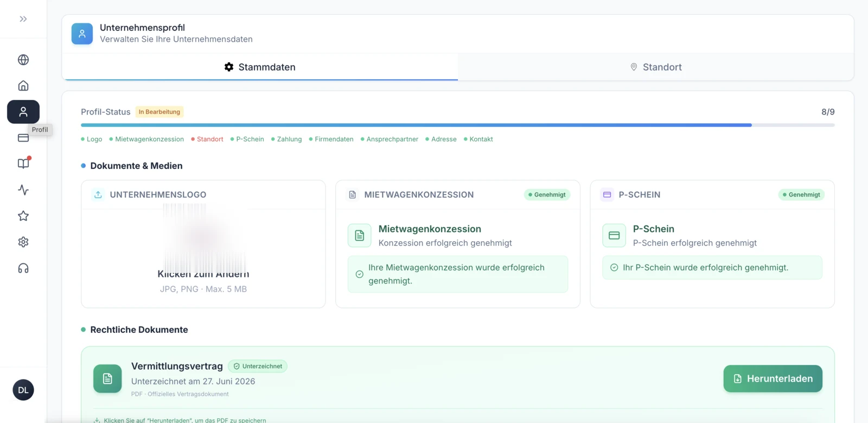The image size is (868, 423).
Task: Click the Unterzeichnet badge
Action: tap(258, 367)
